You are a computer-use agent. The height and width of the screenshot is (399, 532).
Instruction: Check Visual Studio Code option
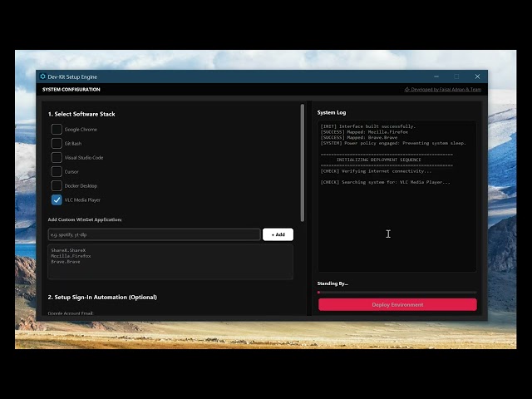coord(57,157)
